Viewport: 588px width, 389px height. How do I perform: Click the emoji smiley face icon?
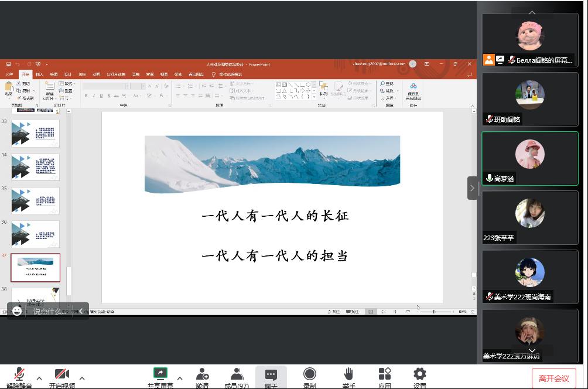tap(17, 311)
